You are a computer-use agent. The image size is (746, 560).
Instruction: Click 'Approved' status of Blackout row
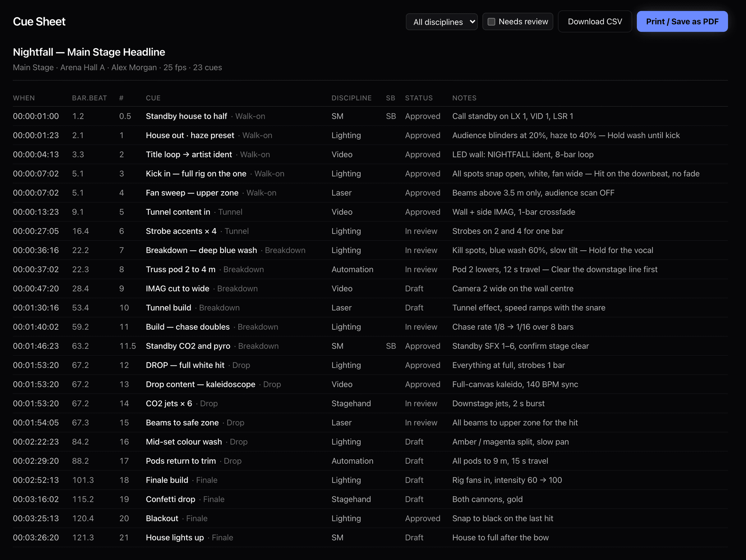tap(422, 519)
